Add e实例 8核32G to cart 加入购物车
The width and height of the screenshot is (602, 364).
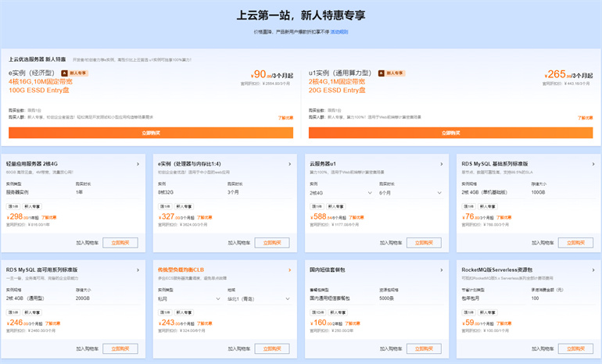click(x=238, y=242)
